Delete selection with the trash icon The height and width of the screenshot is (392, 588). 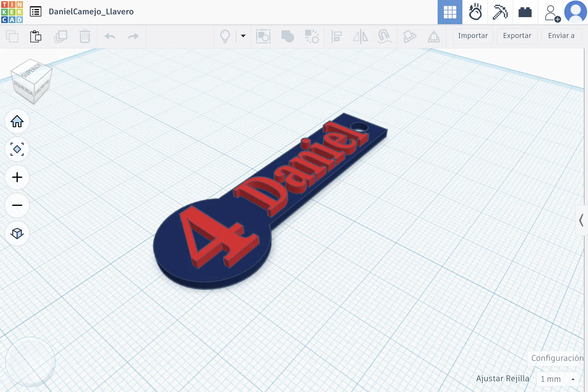click(x=85, y=36)
